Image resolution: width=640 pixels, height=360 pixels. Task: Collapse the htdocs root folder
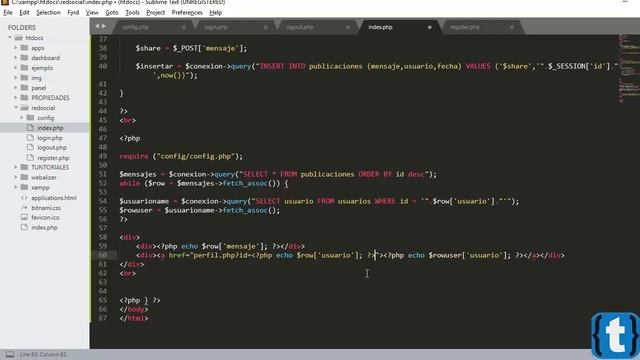coord(10,38)
